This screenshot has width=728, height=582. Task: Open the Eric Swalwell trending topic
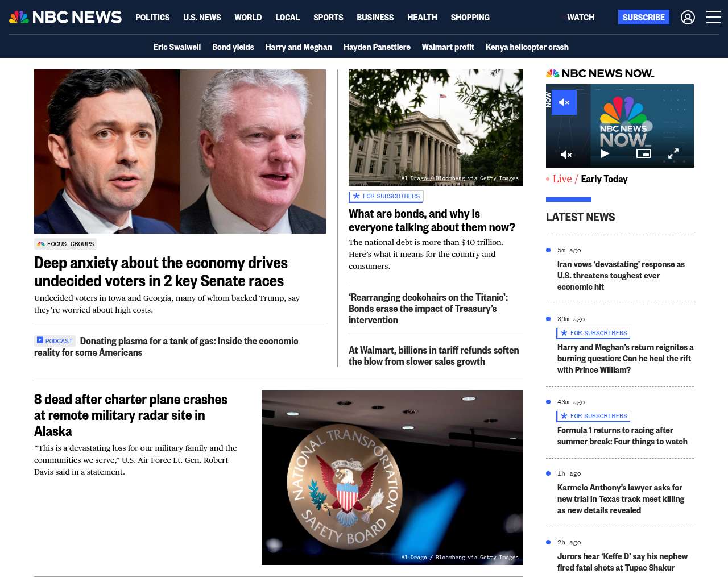[177, 47]
